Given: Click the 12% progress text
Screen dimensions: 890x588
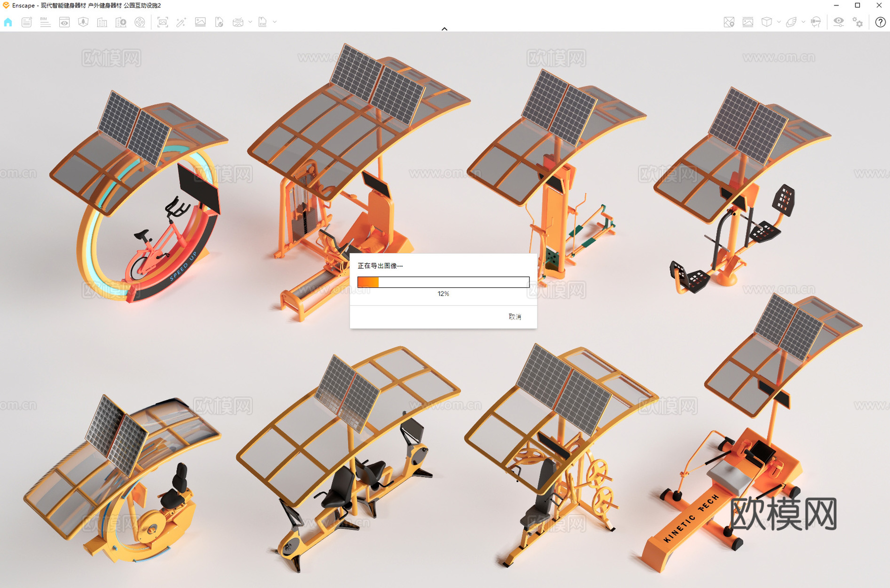Looking at the screenshot, I should (444, 294).
